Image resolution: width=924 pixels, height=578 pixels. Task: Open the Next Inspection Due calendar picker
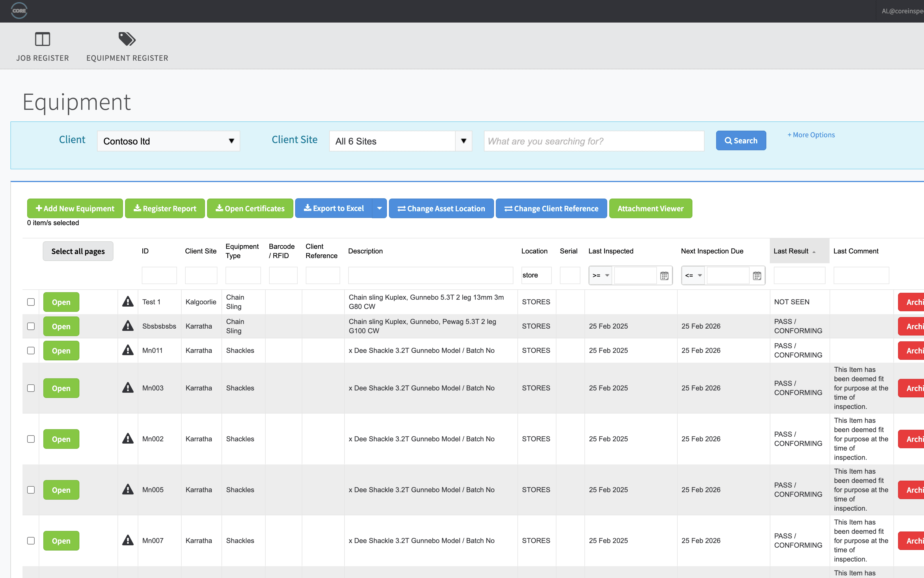click(x=757, y=276)
